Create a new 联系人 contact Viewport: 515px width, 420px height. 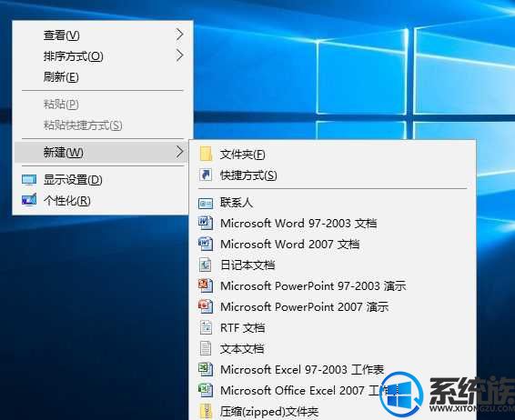pos(332,203)
